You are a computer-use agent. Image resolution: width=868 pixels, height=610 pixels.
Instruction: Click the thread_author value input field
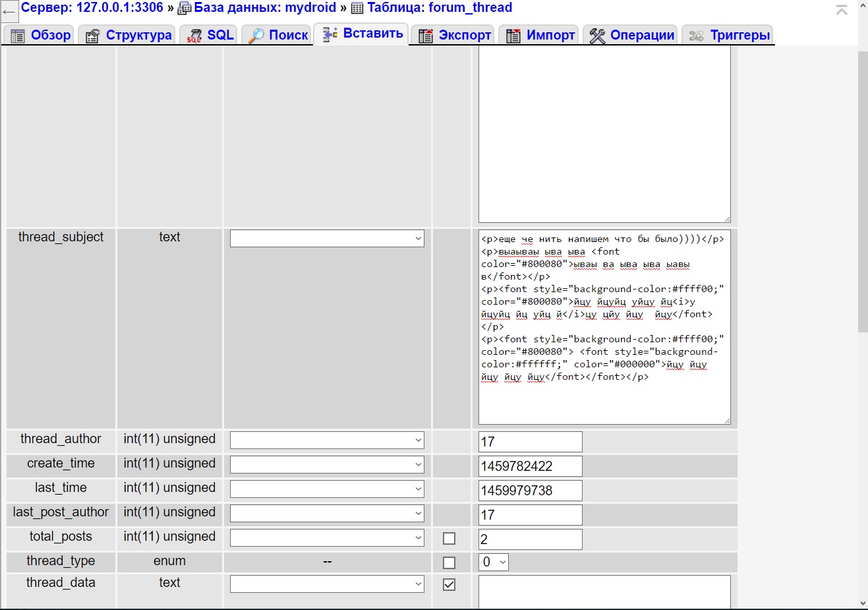click(530, 442)
